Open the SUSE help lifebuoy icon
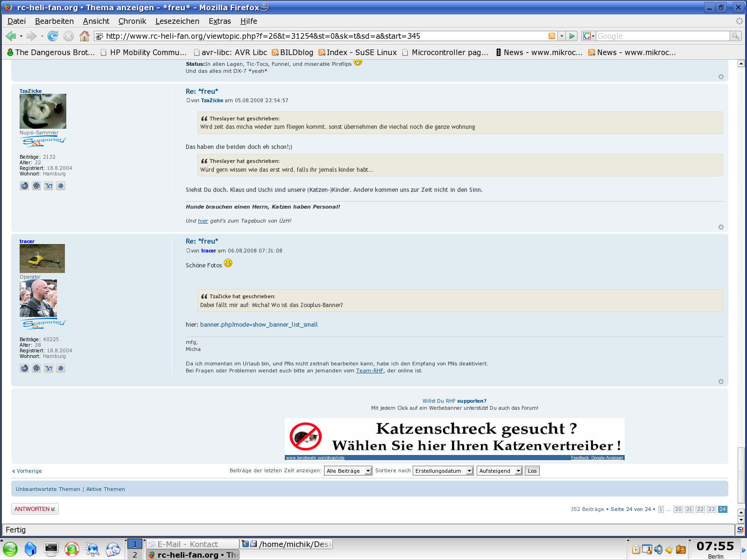This screenshot has height=560, width=747. pyautogui.click(x=71, y=549)
